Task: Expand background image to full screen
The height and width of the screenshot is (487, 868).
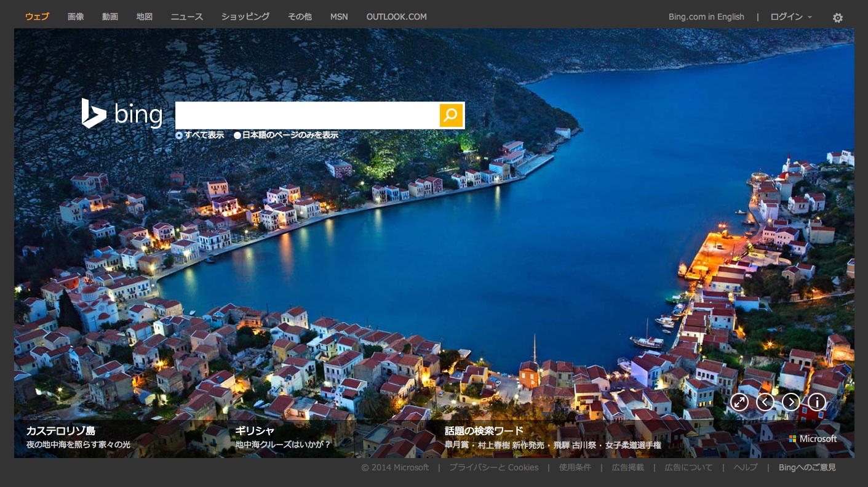Action: pyautogui.click(x=739, y=403)
